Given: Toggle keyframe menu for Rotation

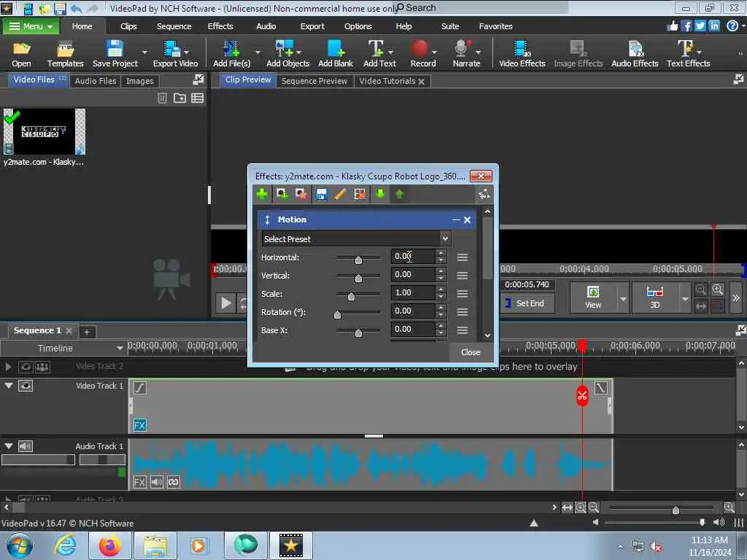Looking at the screenshot, I should click(x=462, y=312).
